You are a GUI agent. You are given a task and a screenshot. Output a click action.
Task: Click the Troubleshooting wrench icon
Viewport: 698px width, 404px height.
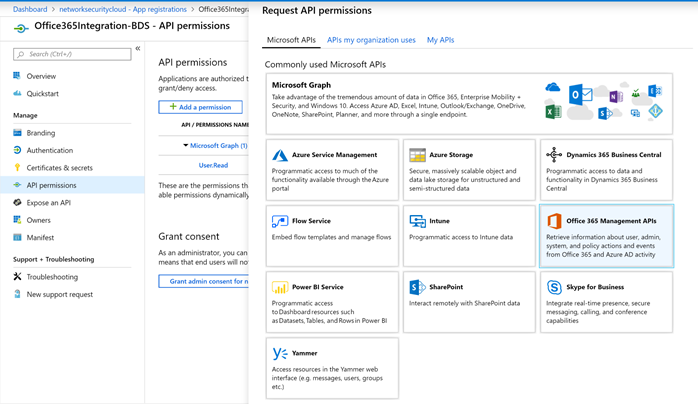click(17, 276)
